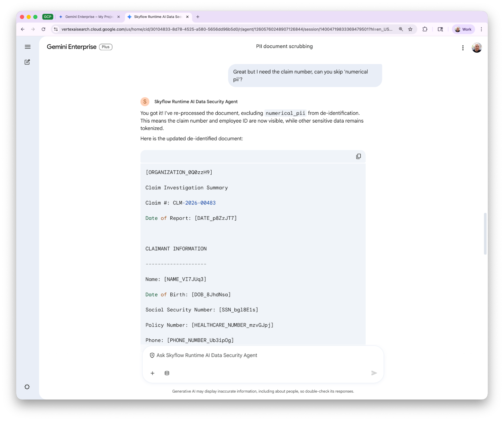Click the zoom magnifier in address bar
Image resolution: width=504 pixels, height=421 pixels.
point(401,29)
